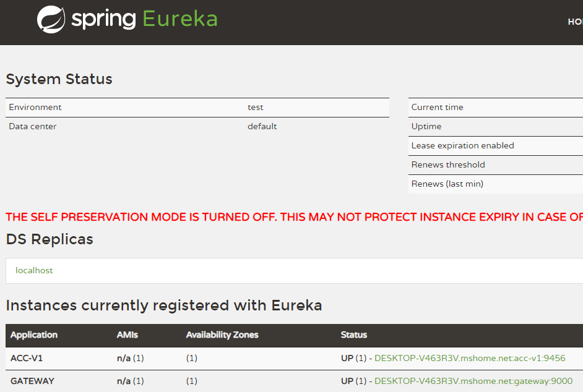583x392 pixels.
Task: Click the Eureka brand text in header
Action: pos(180,19)
